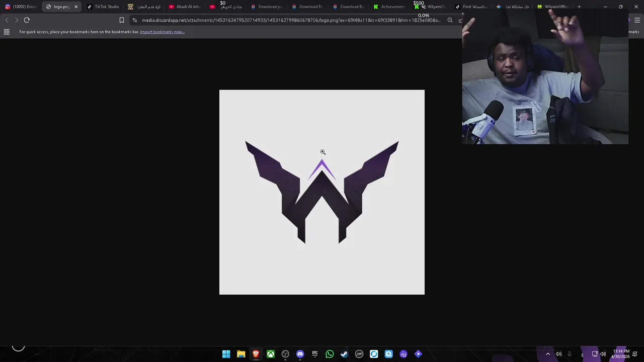Open the blue cloud-upload app in taskbar
The image size is (644, 362).
388,354
